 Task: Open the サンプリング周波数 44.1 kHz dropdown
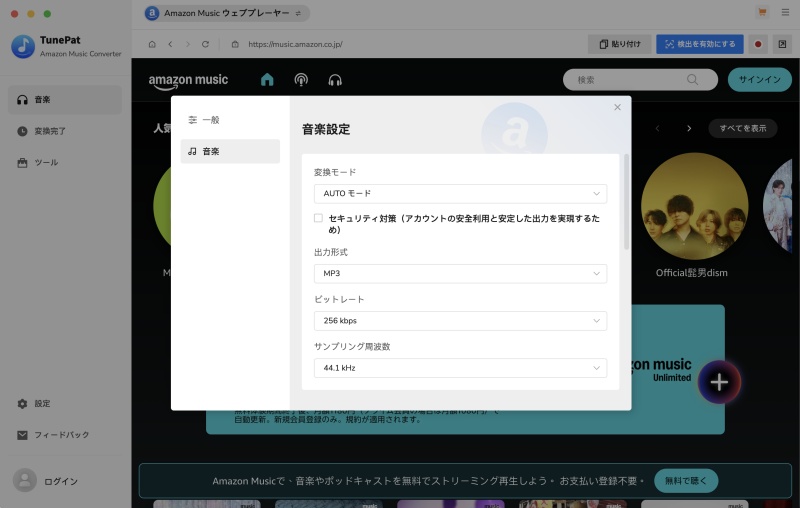pyautogui.click(x=460, y=368)
